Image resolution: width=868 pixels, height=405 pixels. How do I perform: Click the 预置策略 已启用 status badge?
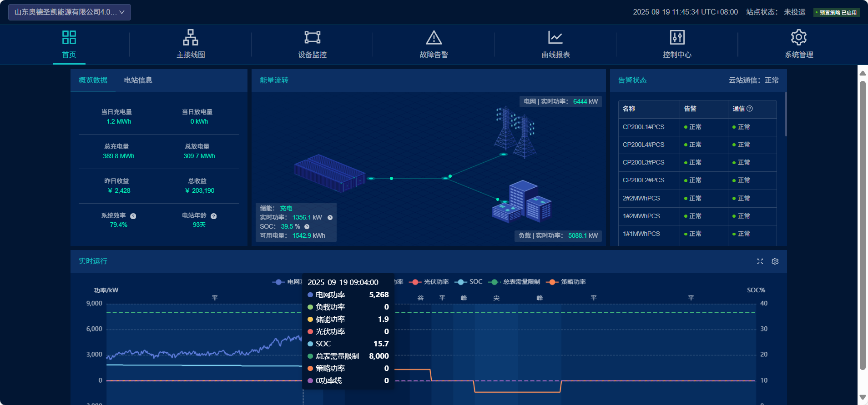pos(837,13)
